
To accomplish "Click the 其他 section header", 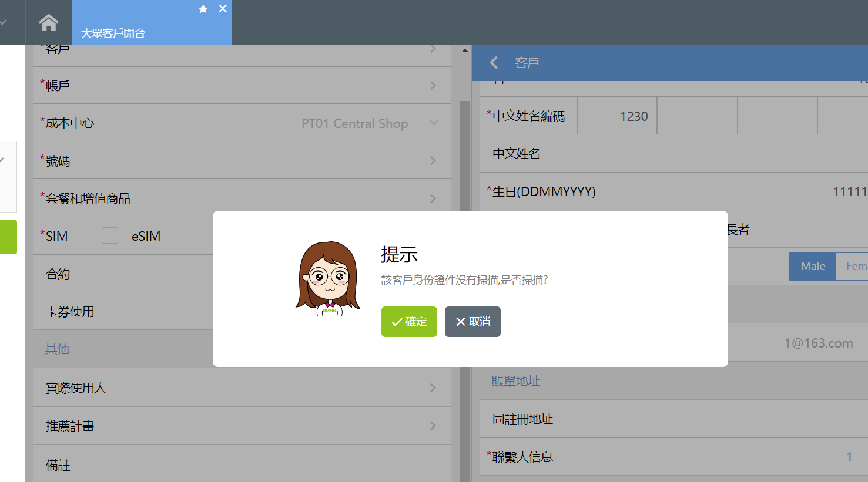I will (x=58, y=349).
